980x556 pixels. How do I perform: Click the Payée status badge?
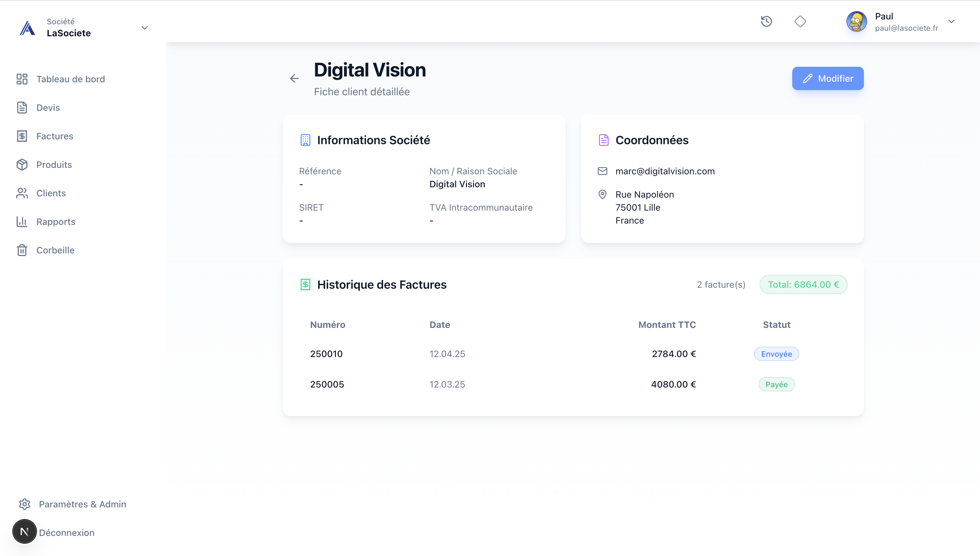pos(776,385)
